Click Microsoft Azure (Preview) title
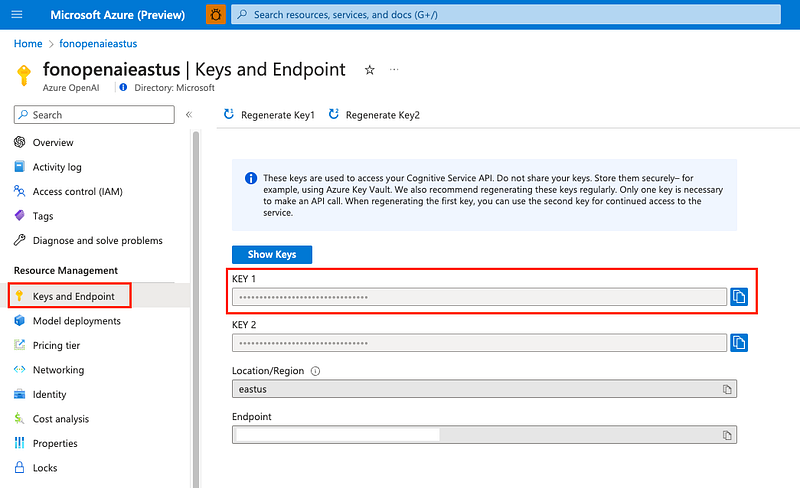The image size is (800, 488). click(x=117, y=15)
